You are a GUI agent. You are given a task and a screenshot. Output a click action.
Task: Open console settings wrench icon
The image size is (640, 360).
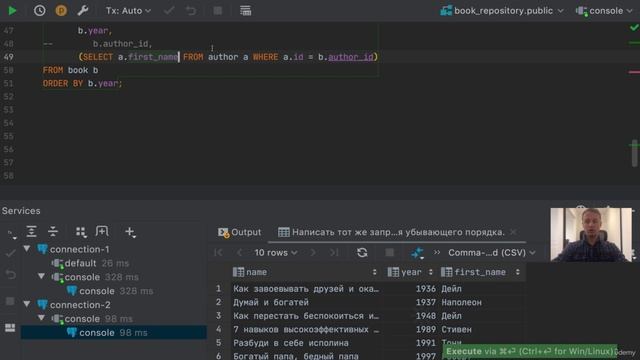(x=83, y=11)
